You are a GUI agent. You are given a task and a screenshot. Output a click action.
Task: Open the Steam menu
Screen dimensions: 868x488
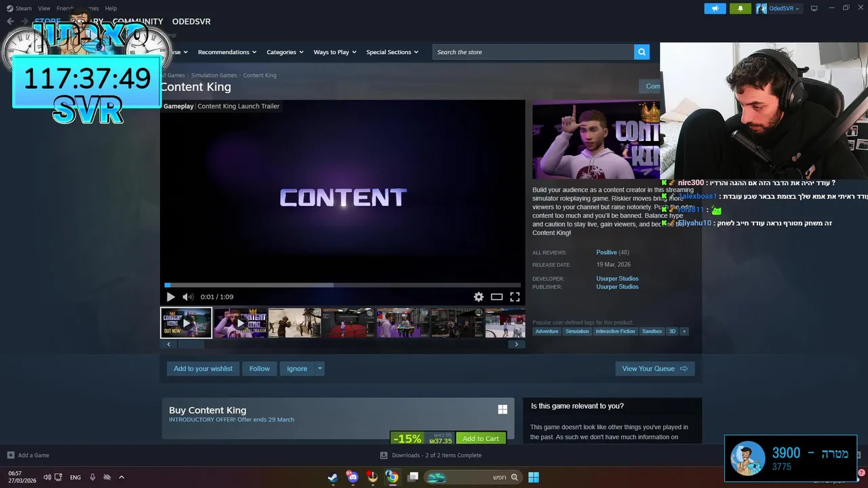tap(20, 8)
